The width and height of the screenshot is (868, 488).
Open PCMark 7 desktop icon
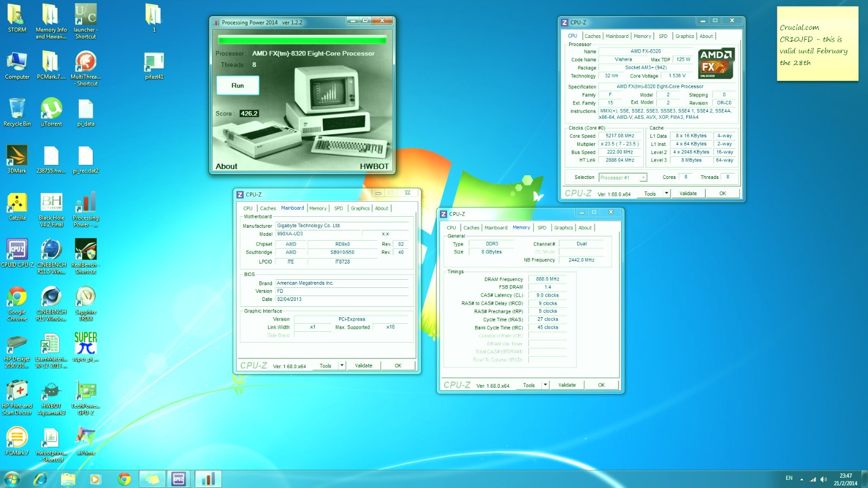tap(17, 441)
